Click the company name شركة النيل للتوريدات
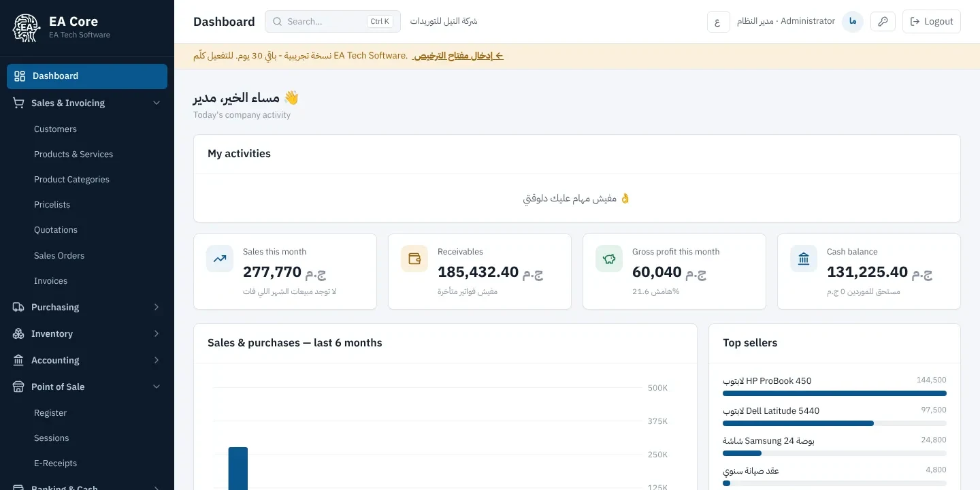Viewport: 980px width, 490px height. [444, 22]
